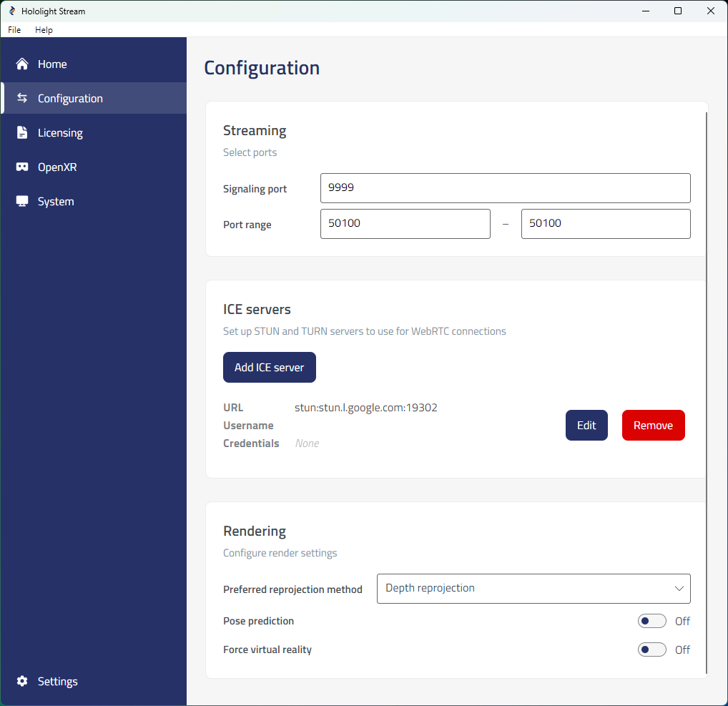The image size is (728, 706).
Task: Click the Port range end field
Action: coord(606,224)
